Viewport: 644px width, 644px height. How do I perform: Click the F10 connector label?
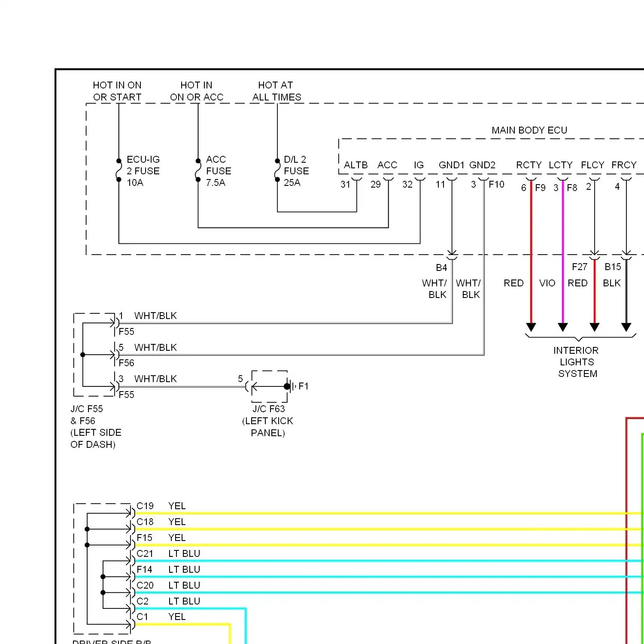(496, 184)
